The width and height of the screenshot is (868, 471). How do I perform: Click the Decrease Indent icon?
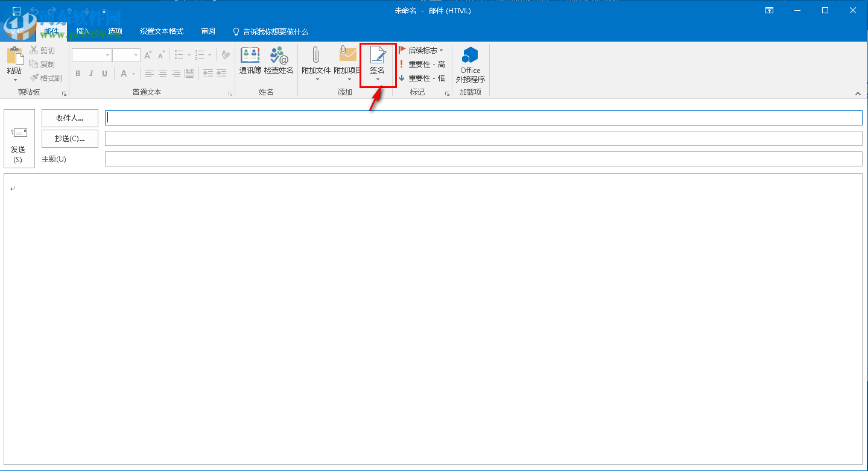coord(207,74)
